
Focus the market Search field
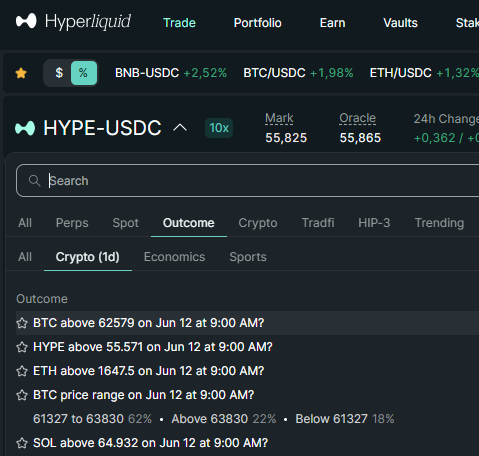[x=247, y=181]
